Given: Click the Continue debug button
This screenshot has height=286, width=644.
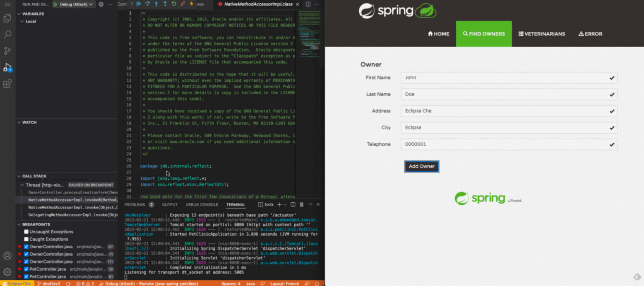Looking at the screenshot, I should tap(139, 4).
